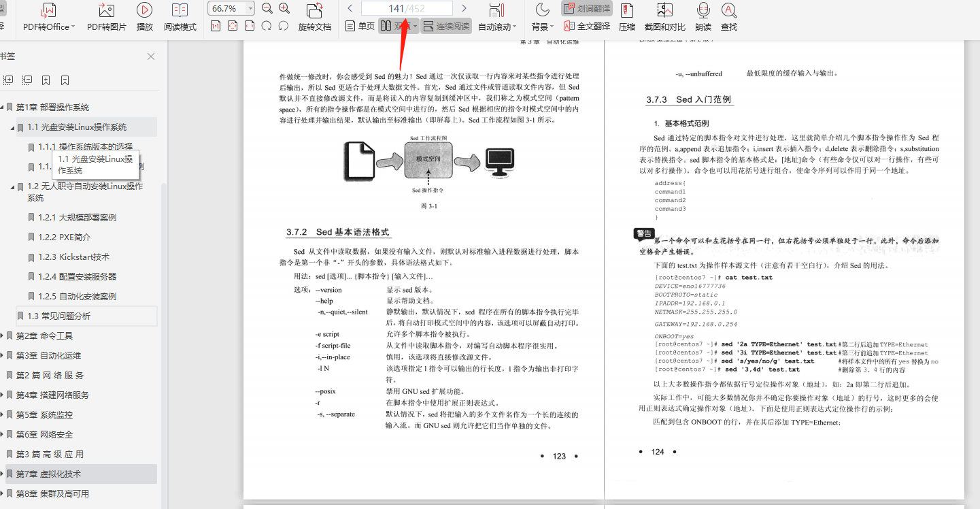Click heading 3.7.2 Sed 基本语法格式
Image resolution: width=980 pixels, height=509 pixels.
[x=338, y=232]
